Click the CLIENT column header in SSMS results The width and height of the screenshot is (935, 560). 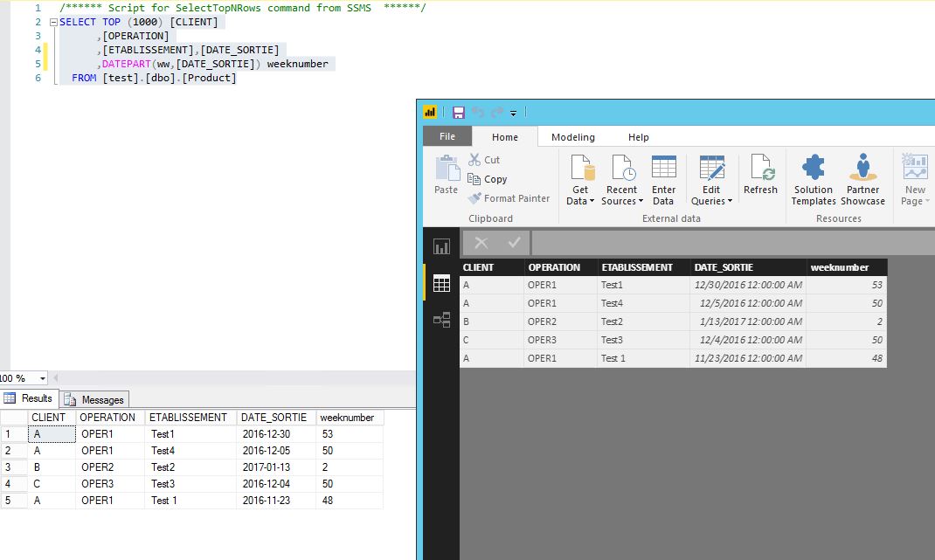[52, 418]
